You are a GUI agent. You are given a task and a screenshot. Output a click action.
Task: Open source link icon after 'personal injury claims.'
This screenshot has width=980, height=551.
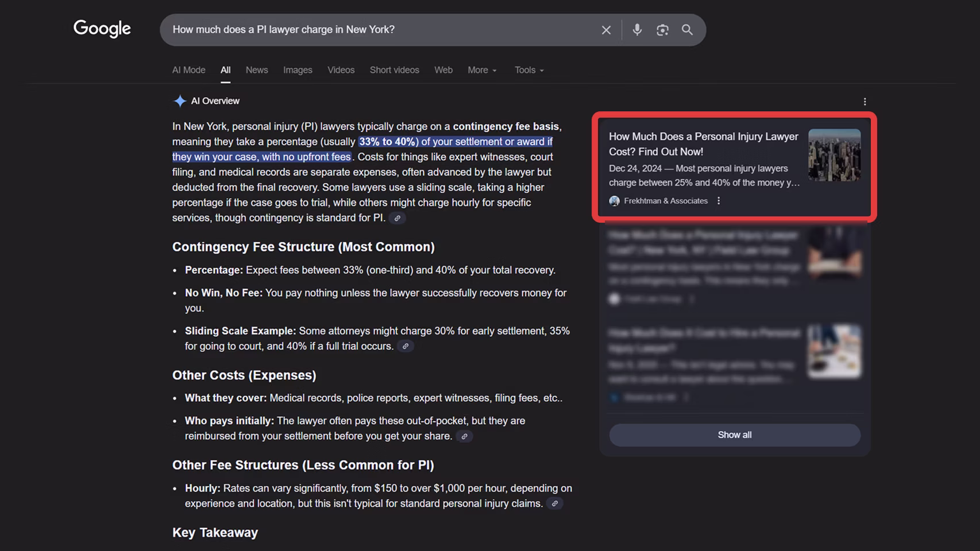(x=554, y=503)
